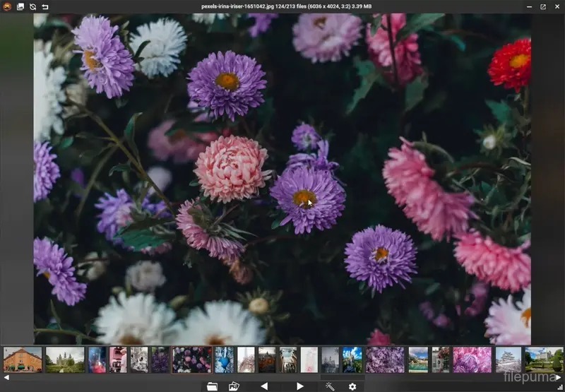Open the folder browse icon
The image size is (565, 392).
point(212,386)
